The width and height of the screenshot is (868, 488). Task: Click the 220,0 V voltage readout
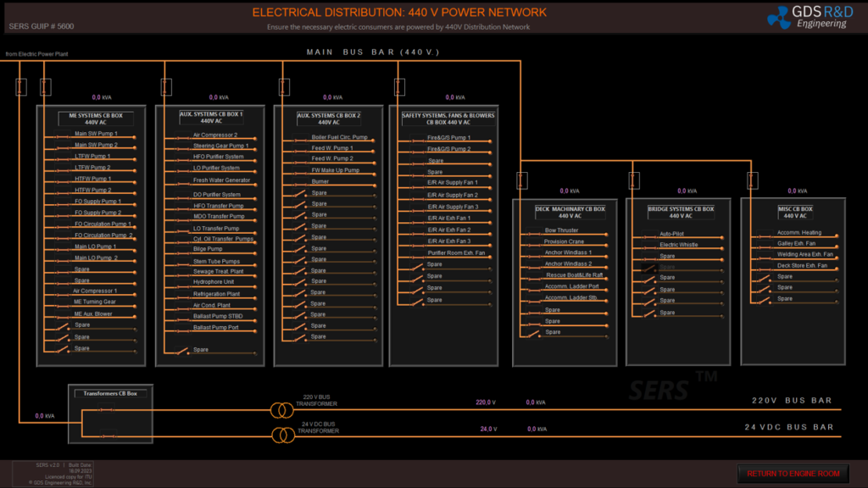coord(485,403)
